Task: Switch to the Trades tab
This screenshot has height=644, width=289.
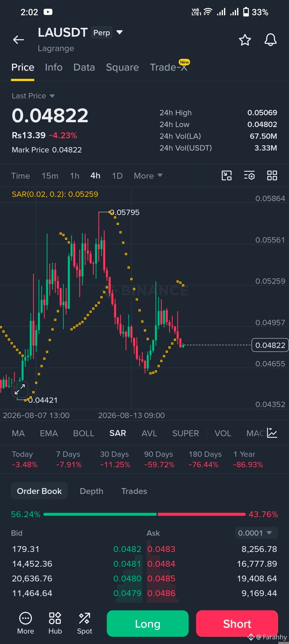Action: 134,491
